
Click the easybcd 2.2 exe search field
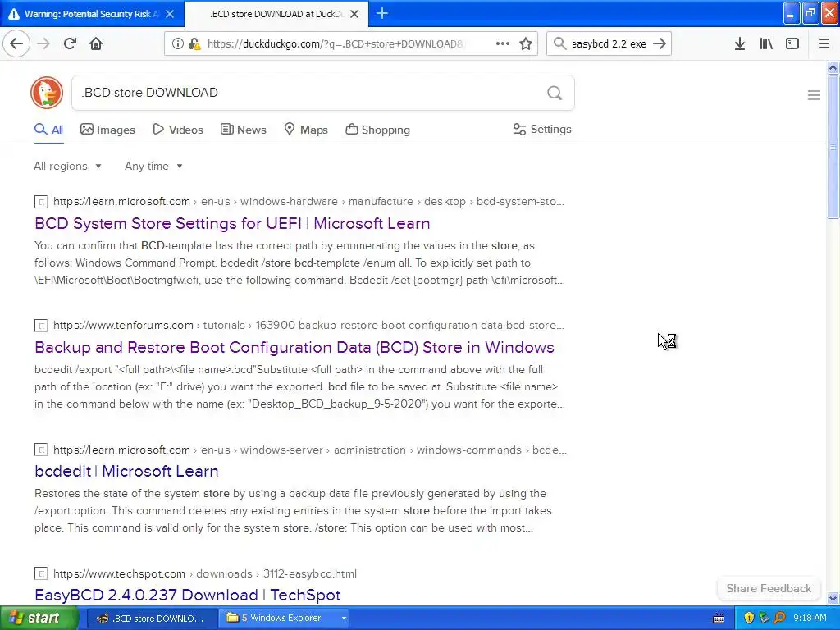609,44
